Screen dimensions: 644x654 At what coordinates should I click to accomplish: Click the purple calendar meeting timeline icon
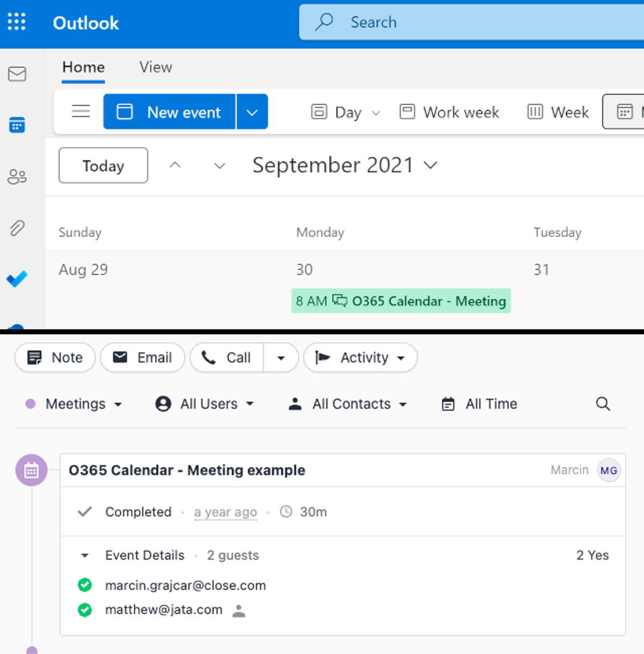coord(31,471)
